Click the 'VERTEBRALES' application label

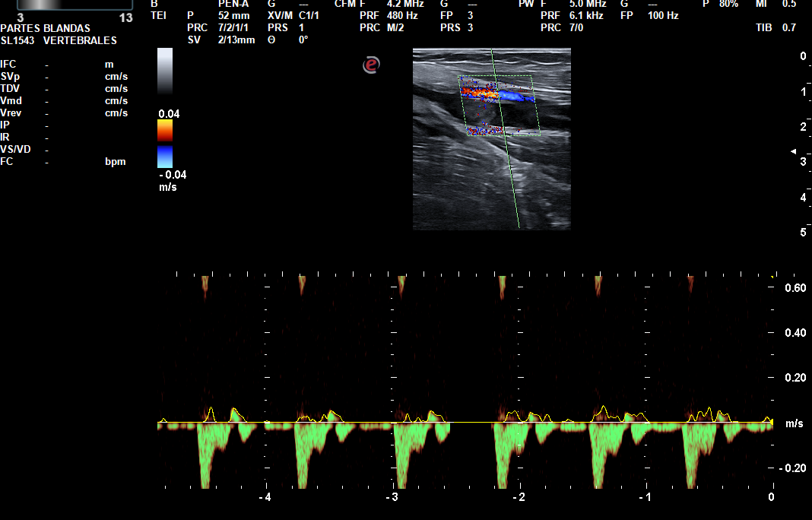point(80,40)
